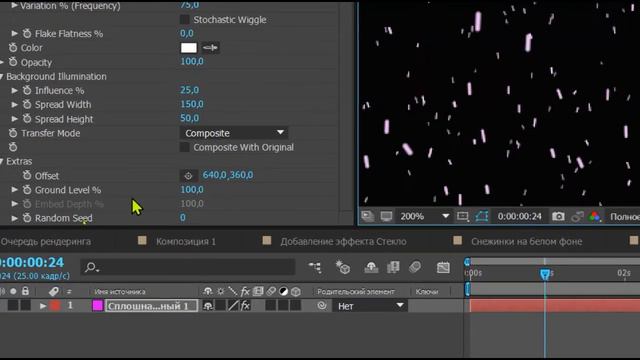Expand the Influence % property
This screenshot has width=640, height=360.
15,90
